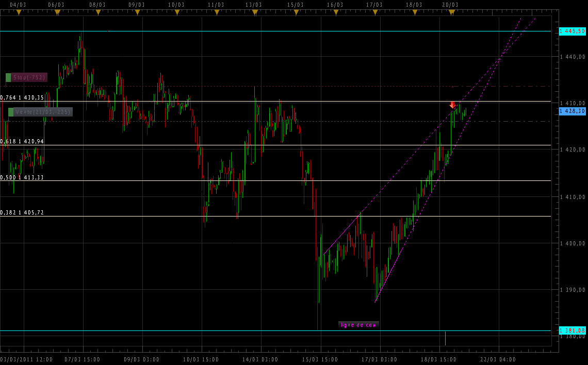Click the cyan 1 445,50 price tag
Screen dimensions: 588x365
(573, 31)
